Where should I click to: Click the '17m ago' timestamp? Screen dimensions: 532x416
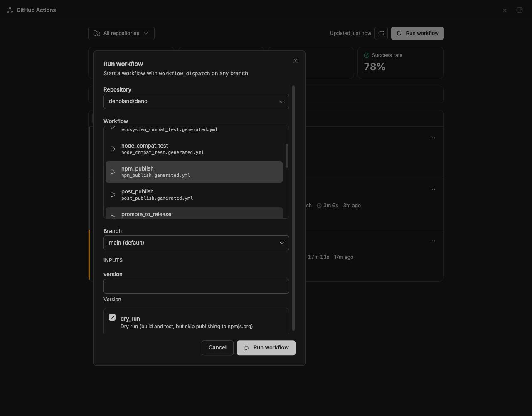344,257
